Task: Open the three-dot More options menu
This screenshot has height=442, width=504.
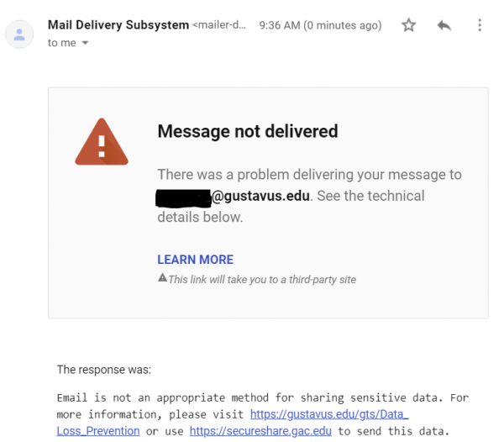Action: 480,25
